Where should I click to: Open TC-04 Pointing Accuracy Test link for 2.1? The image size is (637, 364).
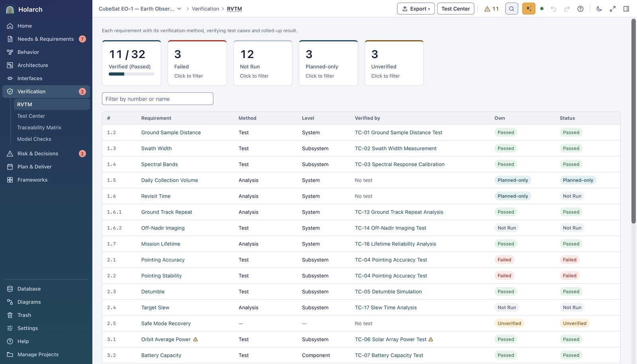[x=391, y=260]
